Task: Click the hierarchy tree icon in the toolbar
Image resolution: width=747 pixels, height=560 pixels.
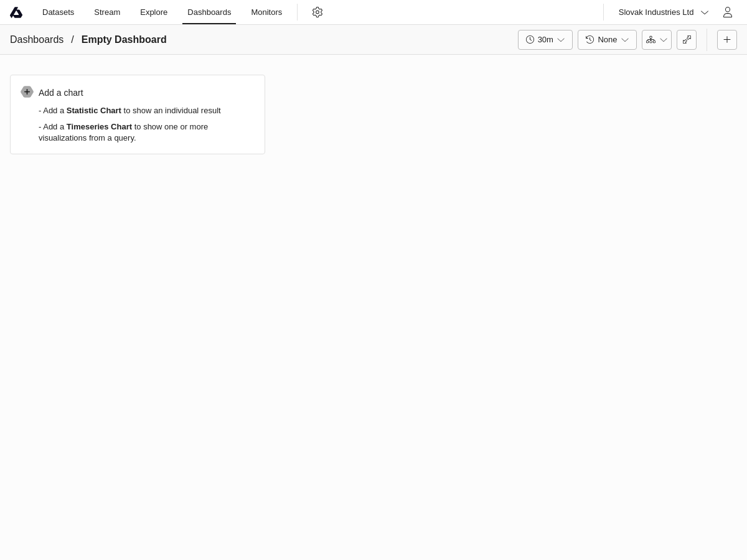Action: click(x=651, y=40)
